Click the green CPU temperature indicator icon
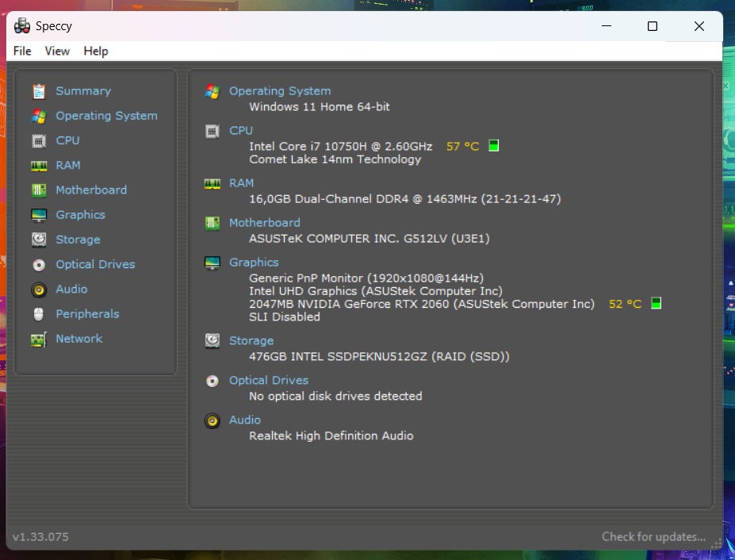Screen dimensions: 735x560 point(494,146)
